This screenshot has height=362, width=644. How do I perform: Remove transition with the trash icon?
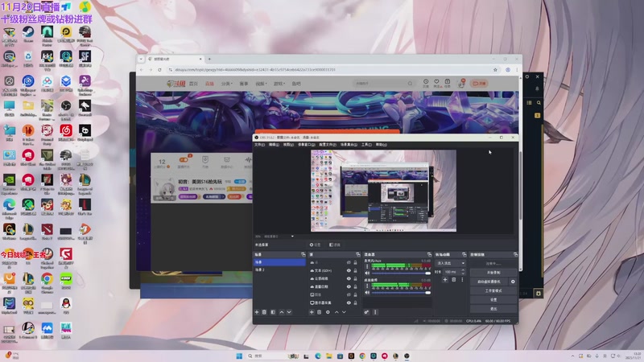(454, 280)
